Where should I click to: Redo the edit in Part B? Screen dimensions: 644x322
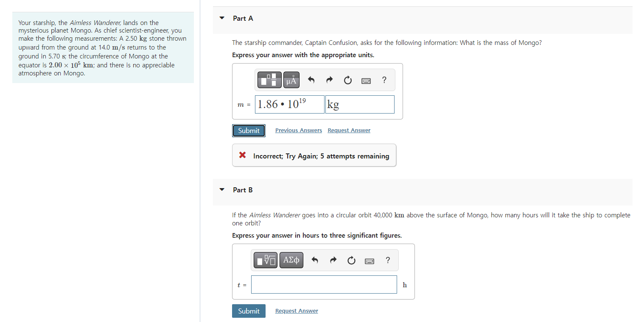[333, 260]
